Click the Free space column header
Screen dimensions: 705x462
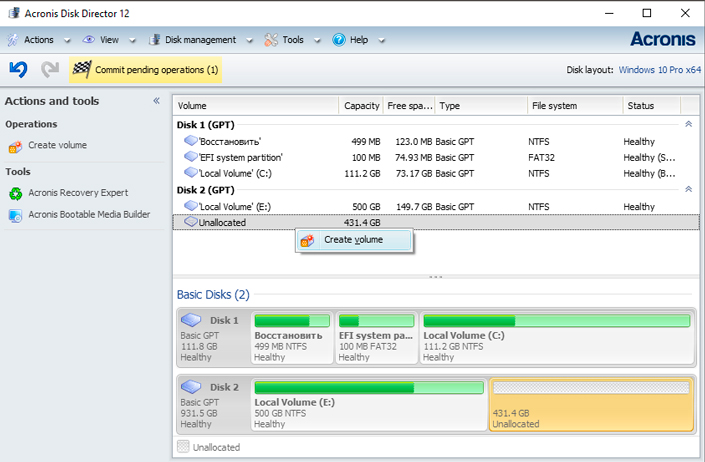tap(409, 106)
